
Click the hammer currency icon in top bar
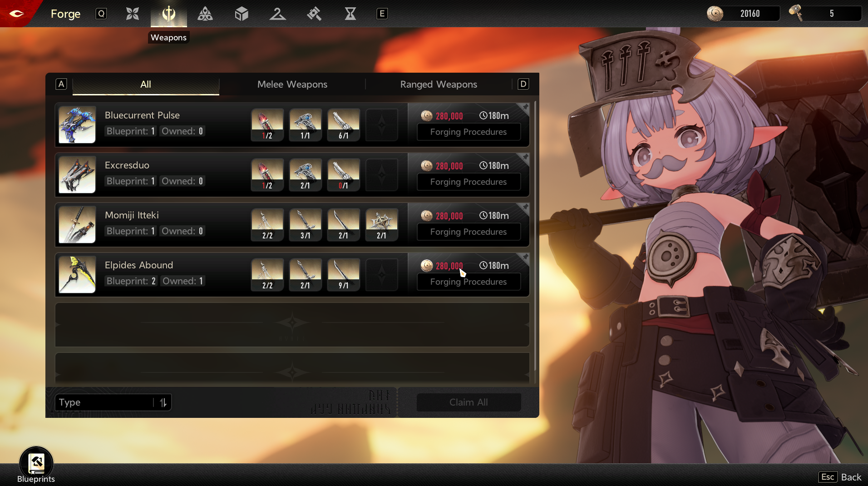796,13
